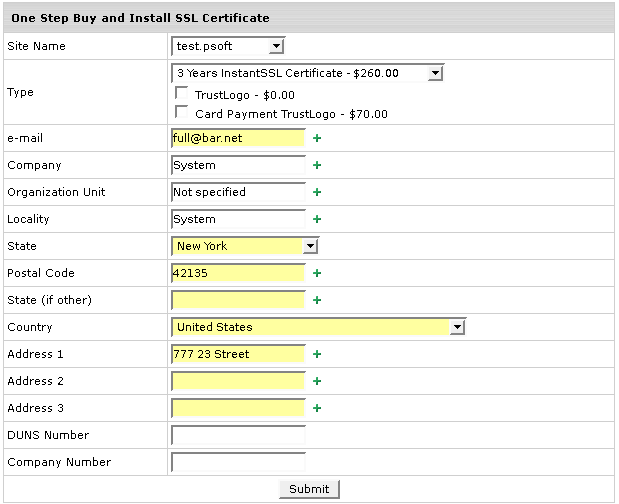Select the Postal Code input box

[x=238, y=273]
